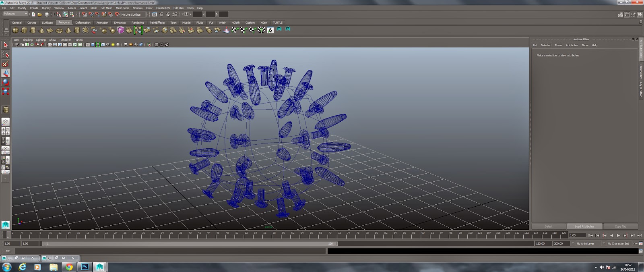This screenshot has height=272, width=644.
Task: Open the viewport Panels menu
Action: point(78,40)
